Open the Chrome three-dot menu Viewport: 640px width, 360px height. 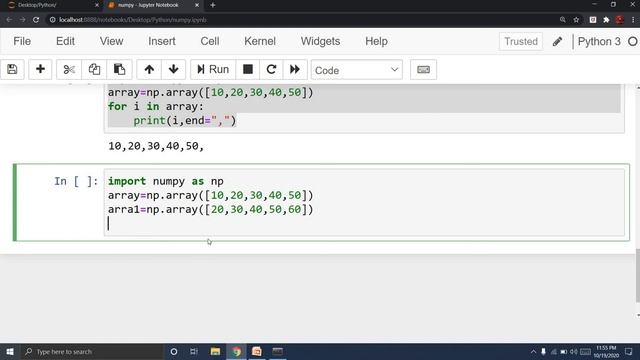pos(633,20)
